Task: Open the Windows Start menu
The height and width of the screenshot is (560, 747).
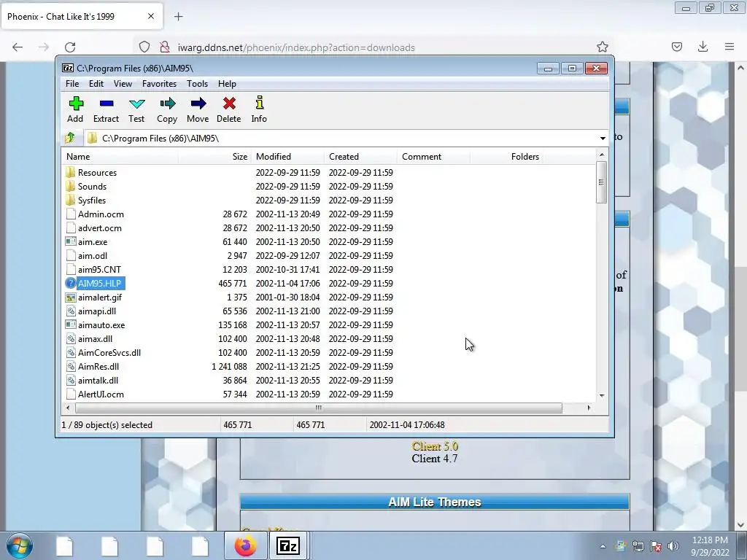Action: [x=19, y=545]
